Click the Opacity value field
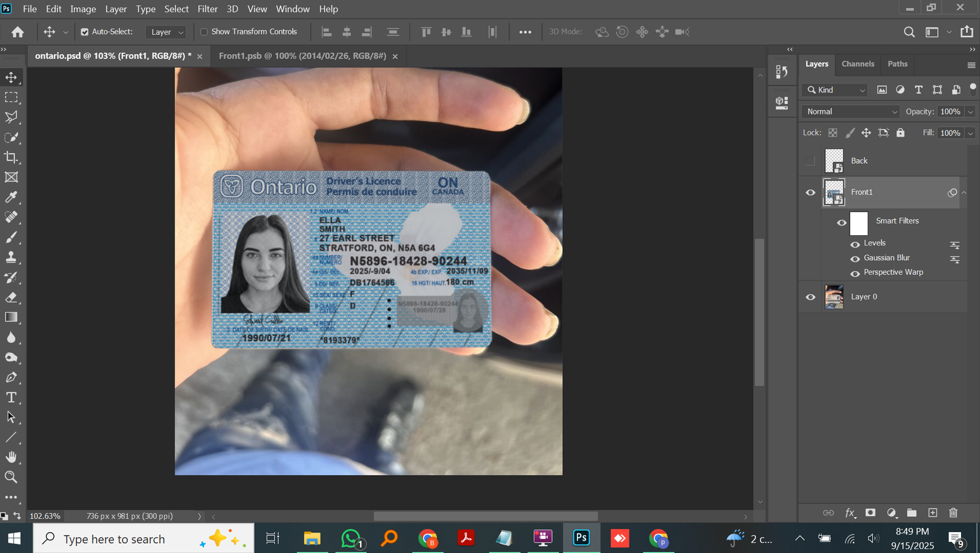Screen dimensions: 980x553 pyautogui.click(x=950, y=111)
